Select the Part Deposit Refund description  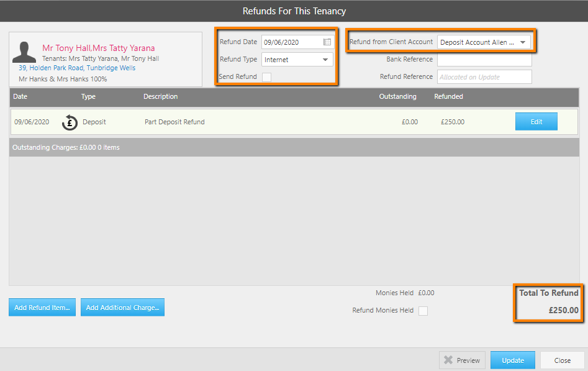[x=174, y=122]
